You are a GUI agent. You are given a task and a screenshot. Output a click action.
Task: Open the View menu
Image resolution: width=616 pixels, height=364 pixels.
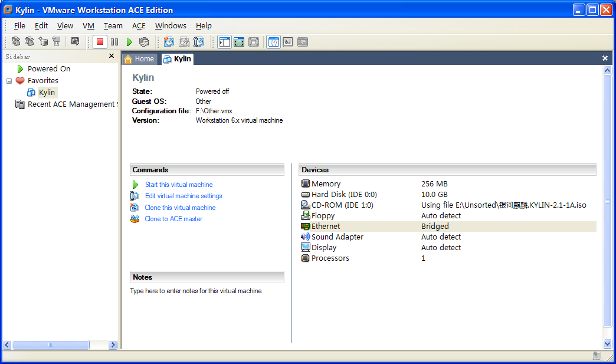click(x=65, y=25)
